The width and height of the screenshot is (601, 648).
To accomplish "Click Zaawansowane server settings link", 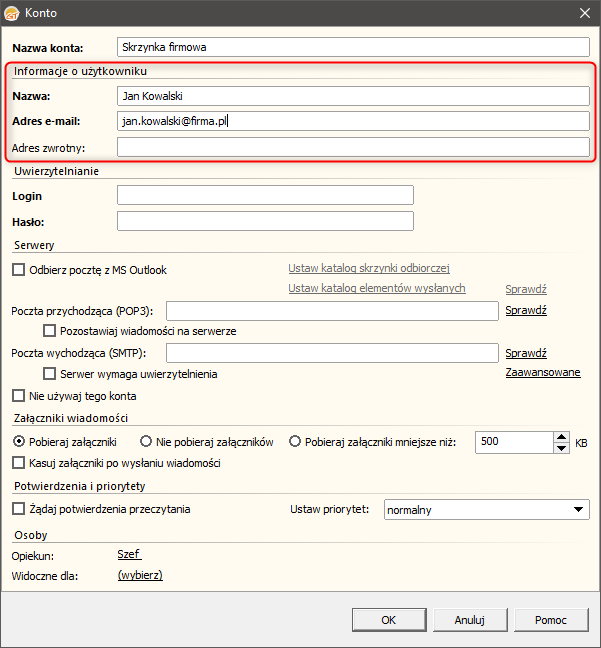I will 543,372.
